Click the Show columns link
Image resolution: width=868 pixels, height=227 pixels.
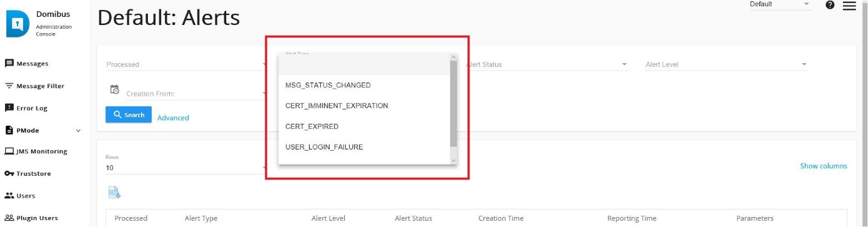tap(824, 166)
